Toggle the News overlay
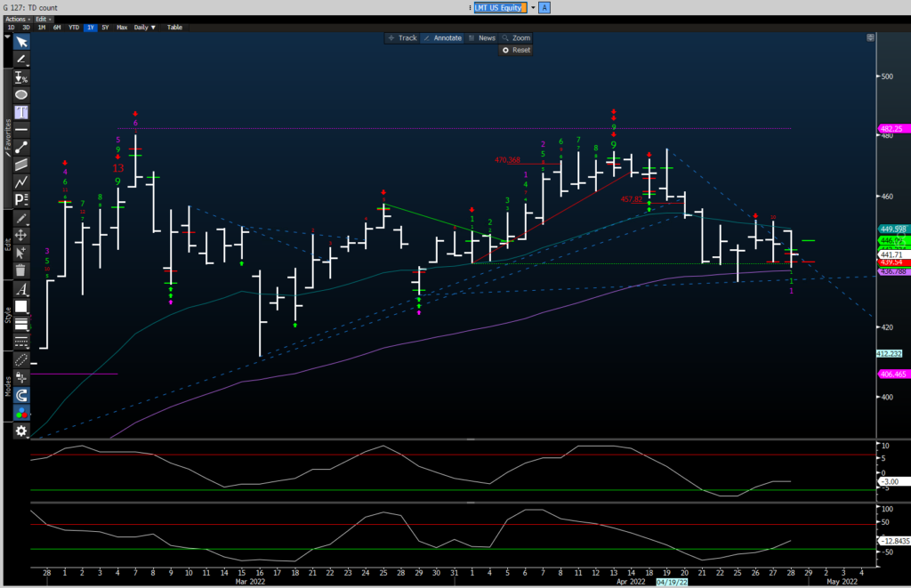The width and height of the screenshot is (911, 588). click(x=482, y=37)
